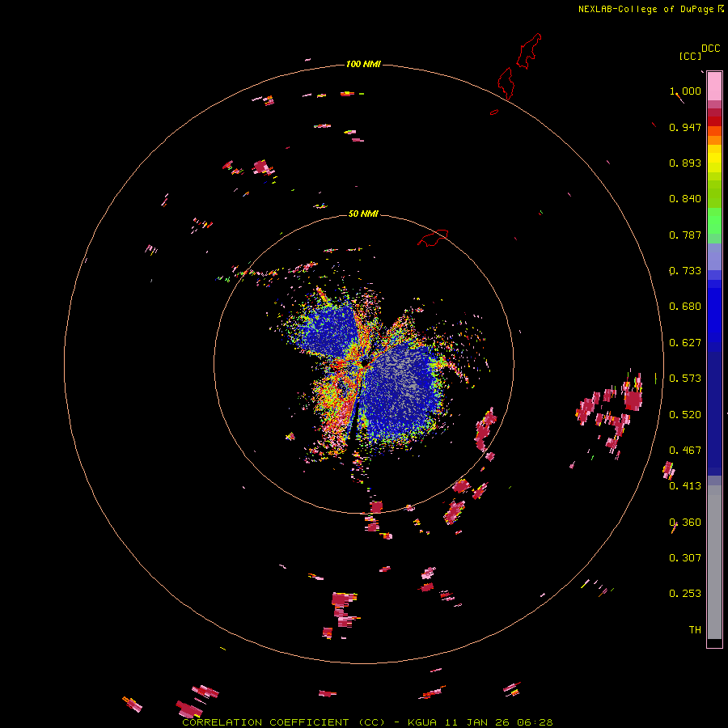
Task: Click the [CC] units label
Action: 690,56
